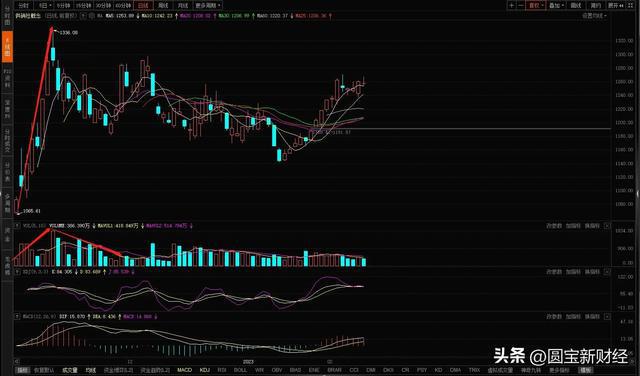Click the 展开 expand button at top right
640x376 pixels.
616,5
